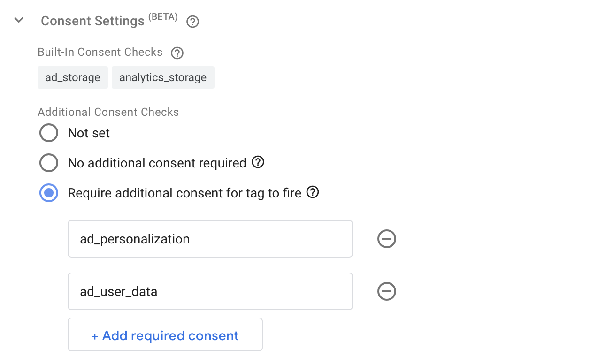Click the Built-In Consent Checks label
614x364 pixels.
coord(100,52)
